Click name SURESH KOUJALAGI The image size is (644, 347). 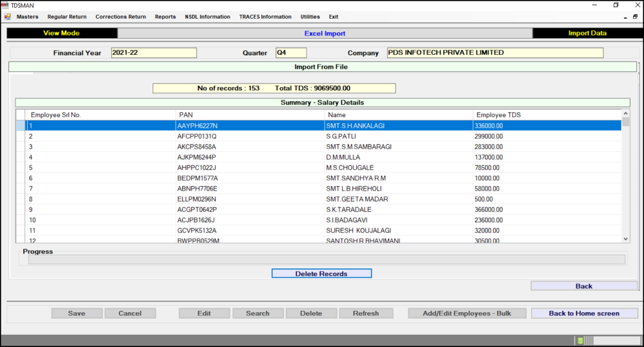(359, 230)
